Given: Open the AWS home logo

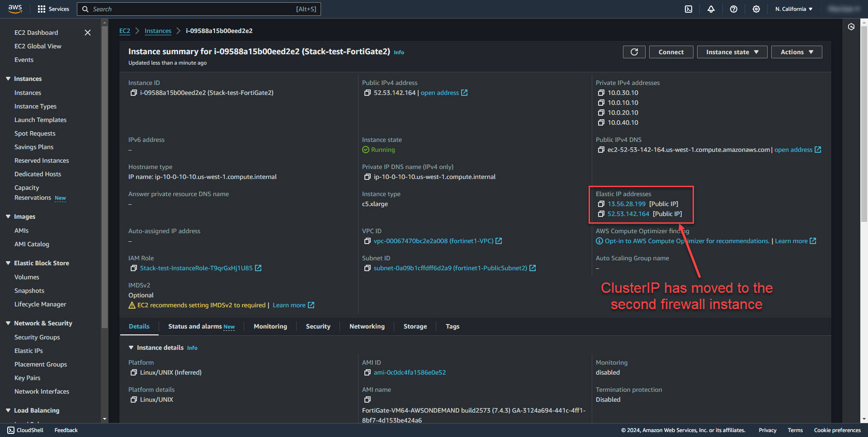Looking at the screenshot, I should [15, 9].
